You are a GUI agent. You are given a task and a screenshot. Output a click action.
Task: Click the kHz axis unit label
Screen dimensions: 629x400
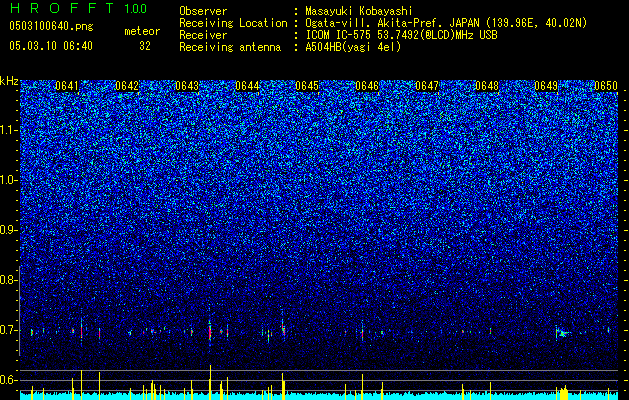(x=9, y=81)
